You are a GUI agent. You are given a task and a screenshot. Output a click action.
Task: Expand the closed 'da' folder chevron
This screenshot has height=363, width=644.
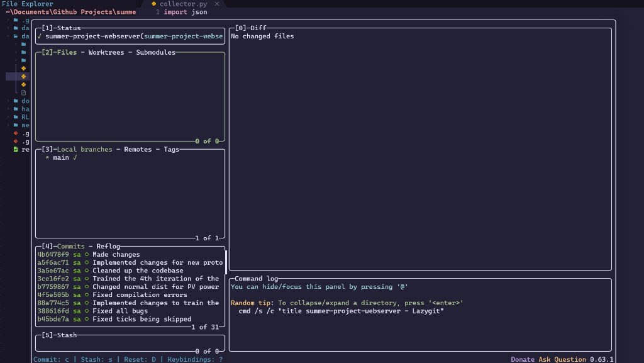pos(8,28)
